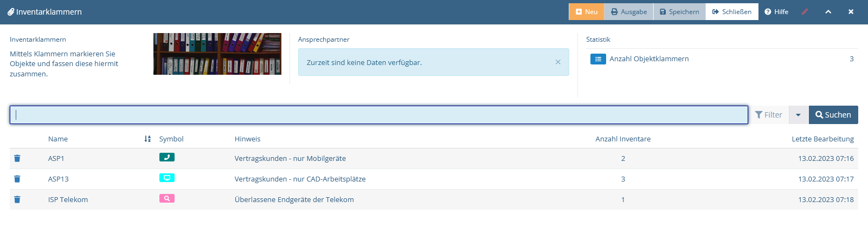Collapse the panel with the up chevron
868x227 pixels.
pos(828,11)
